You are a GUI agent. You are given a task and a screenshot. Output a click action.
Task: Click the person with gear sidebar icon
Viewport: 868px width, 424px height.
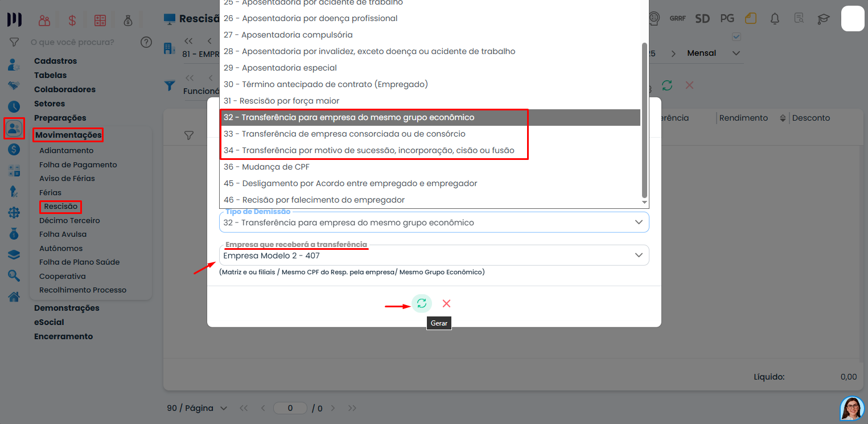coord(14,64)
